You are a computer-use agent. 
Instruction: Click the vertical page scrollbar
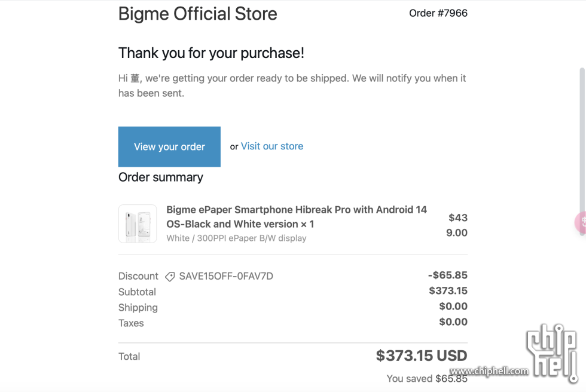coord(582,151)
